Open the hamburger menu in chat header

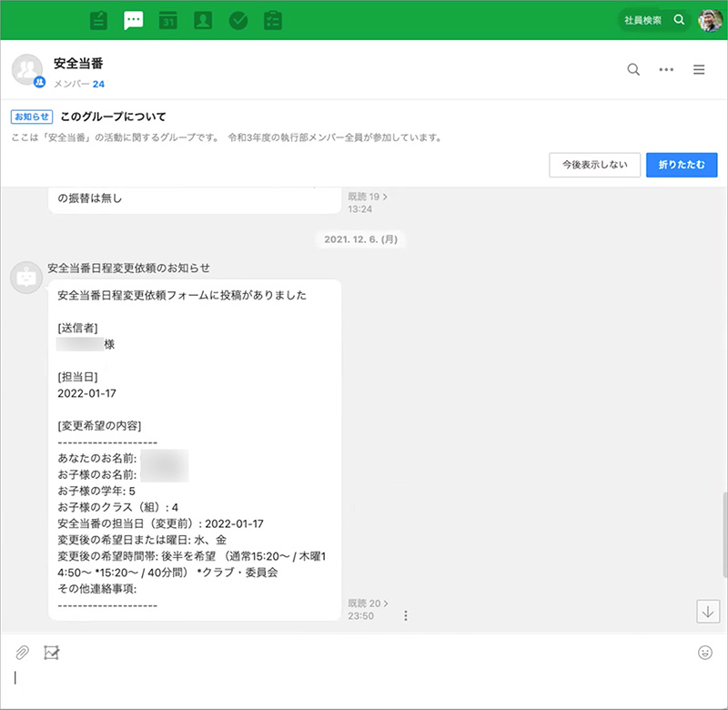699,69
